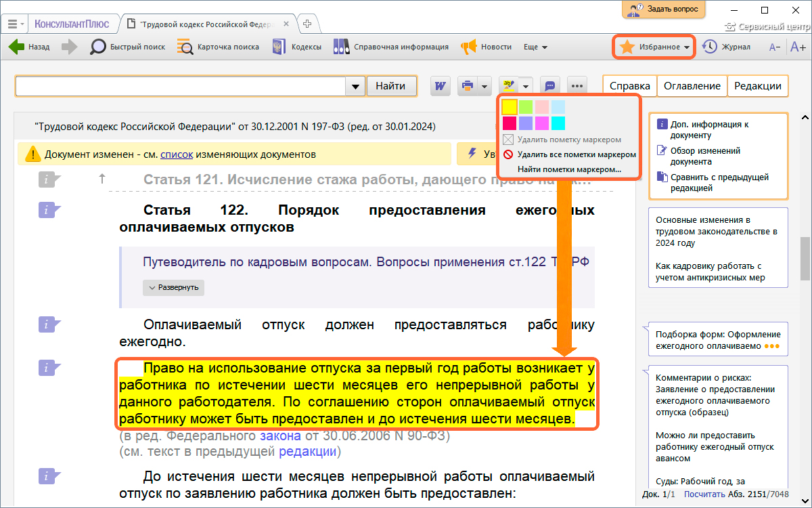Click the 'Док. 1/1' status bar counter

click(x=659, y=493)
